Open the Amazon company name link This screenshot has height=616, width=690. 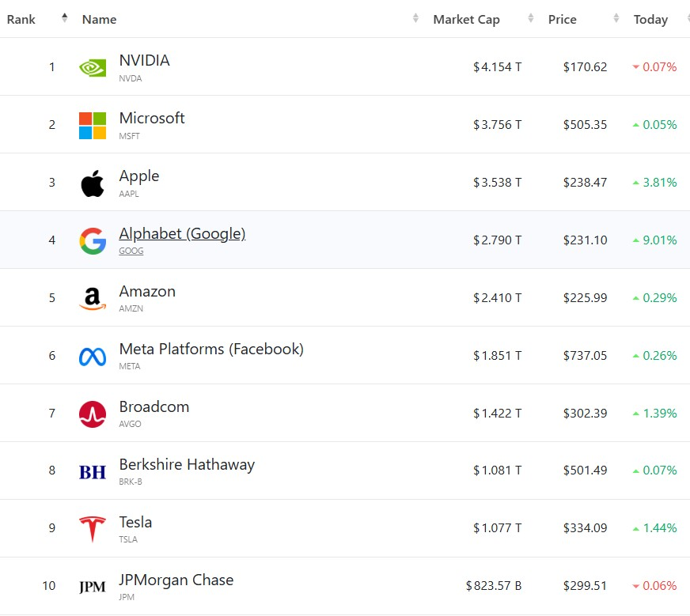tap(147, 291)
